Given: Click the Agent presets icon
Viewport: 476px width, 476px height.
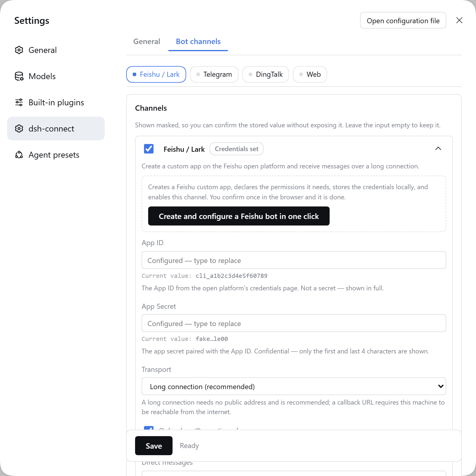Looking at the screenshot, I should [19, 155].
